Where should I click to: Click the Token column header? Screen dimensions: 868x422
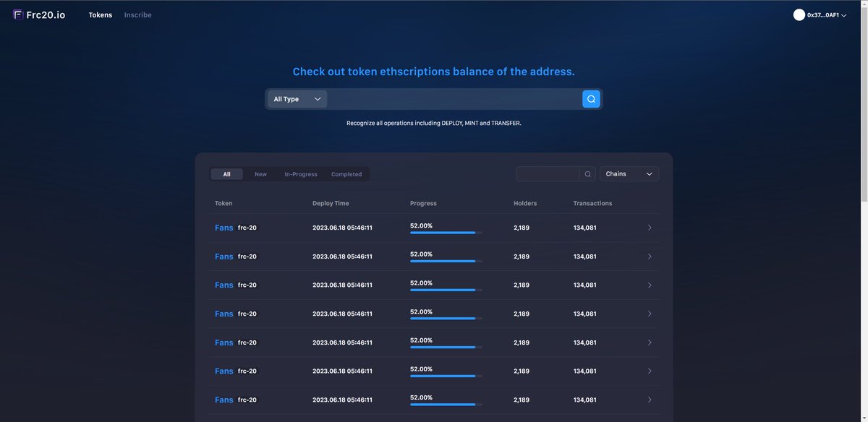[224, 203]
